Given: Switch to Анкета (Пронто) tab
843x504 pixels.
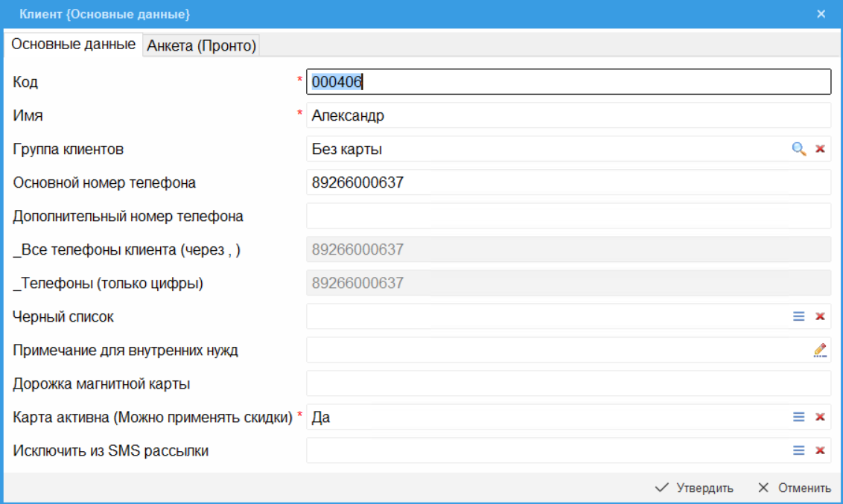Looking at the screenshot, I should tap(201, 45).
